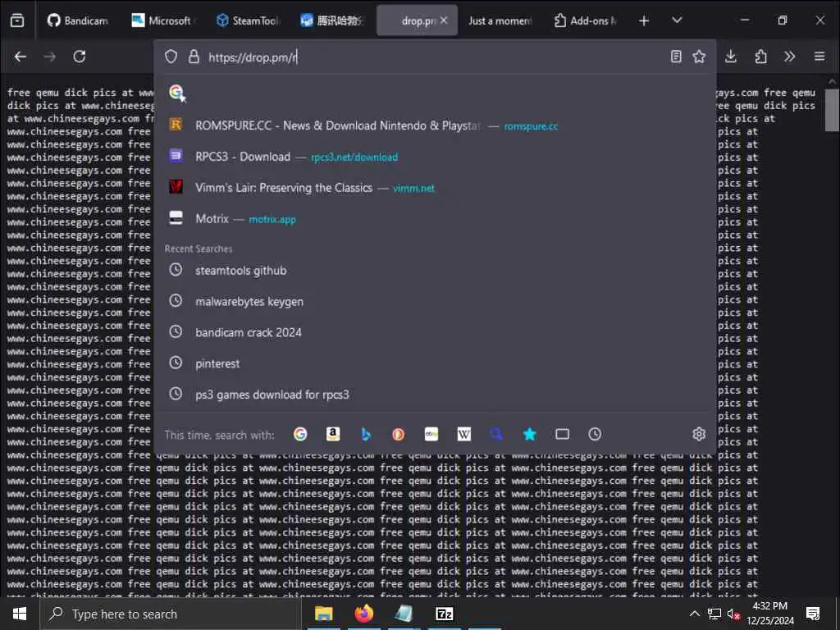Select recent search bandicam crack 2024
Image resolution: width=840 pixels, height=630 pixels.
click(435, 332)
